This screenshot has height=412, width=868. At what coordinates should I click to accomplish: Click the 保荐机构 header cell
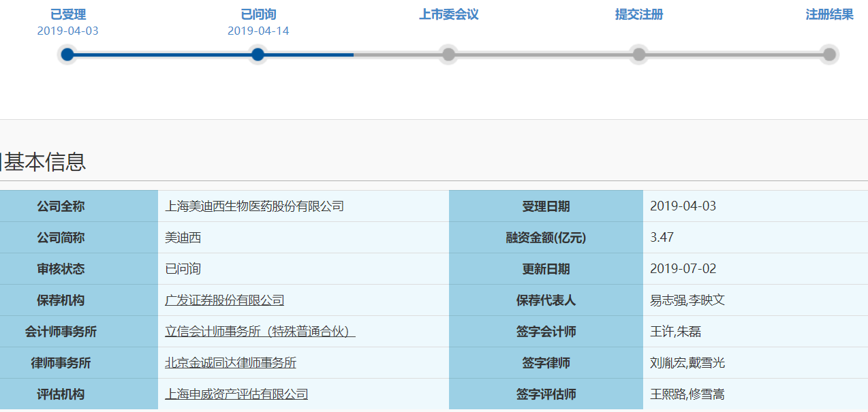79,300
